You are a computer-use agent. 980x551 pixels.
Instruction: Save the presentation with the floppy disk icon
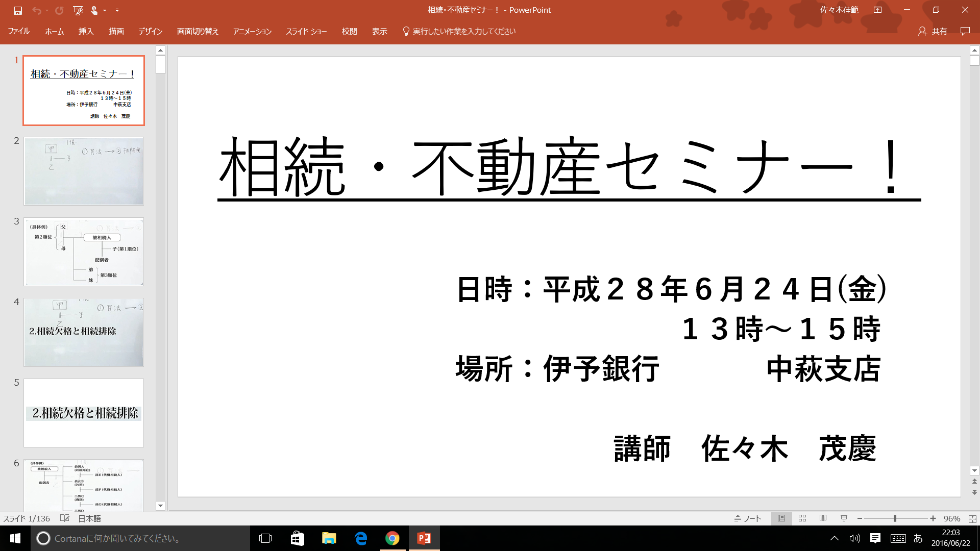[17, 10]
